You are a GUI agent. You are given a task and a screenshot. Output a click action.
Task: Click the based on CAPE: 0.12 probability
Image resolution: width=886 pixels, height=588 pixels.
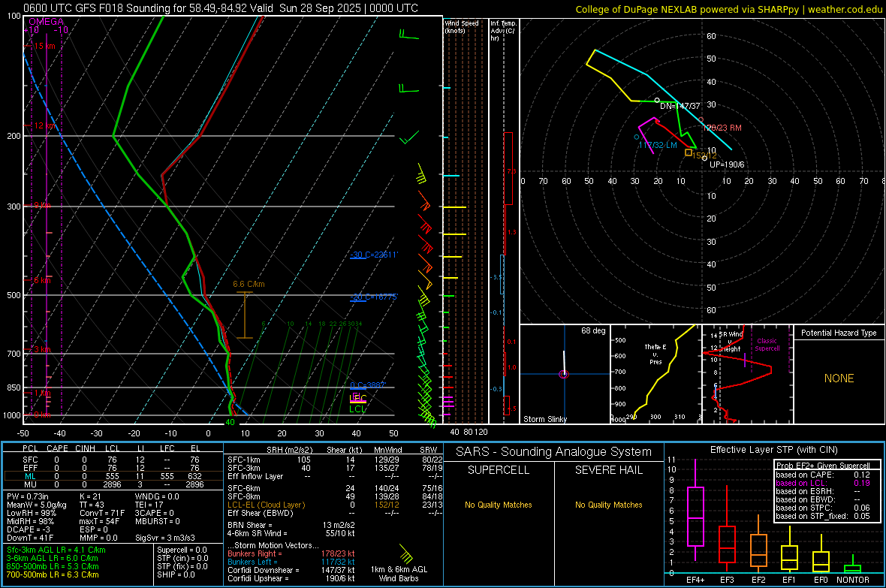click(823, 475)
